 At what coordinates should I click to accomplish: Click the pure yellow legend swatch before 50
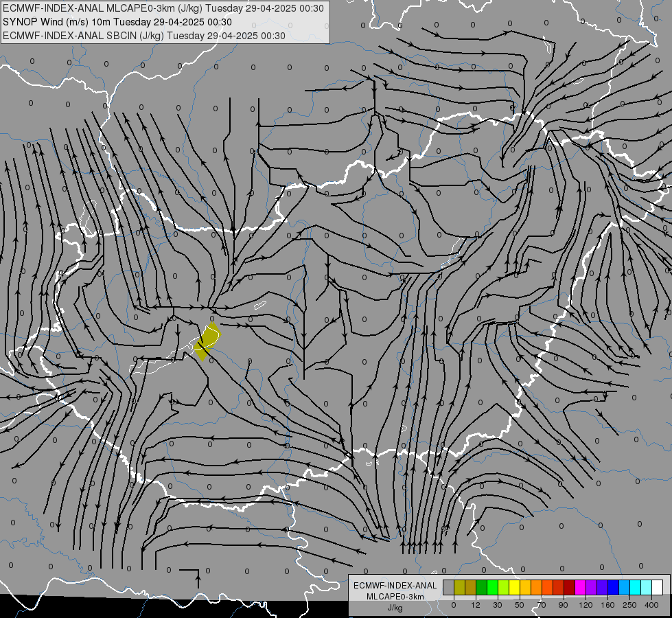[x=515, y=587]
